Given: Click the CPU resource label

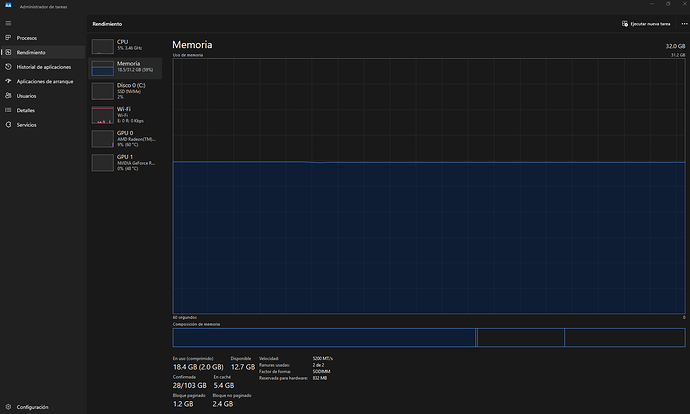Looking at the screenshot, I should tap(122, 42).
